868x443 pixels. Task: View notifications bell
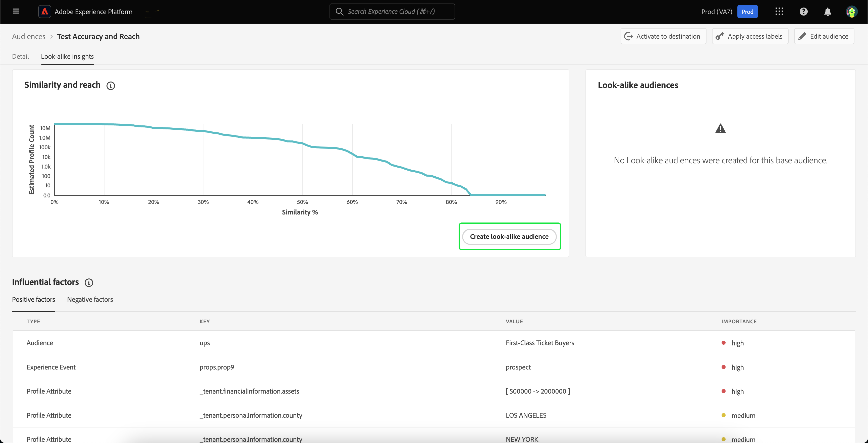828,12
